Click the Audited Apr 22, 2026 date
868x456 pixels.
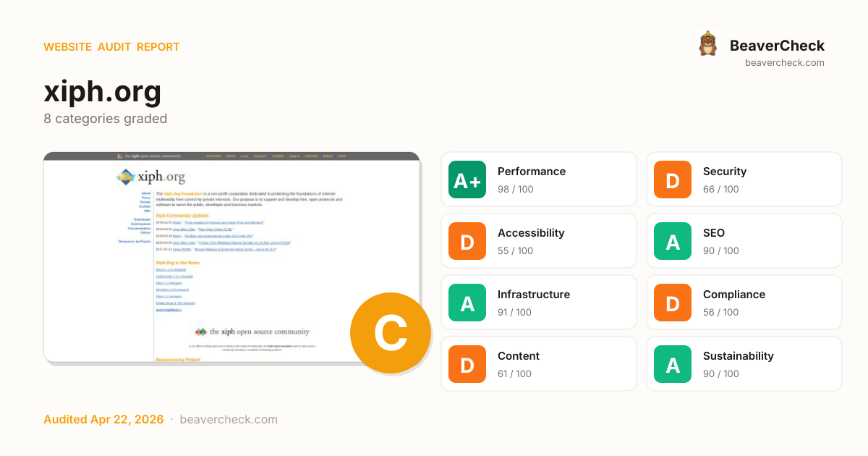[x=103, y=420]
